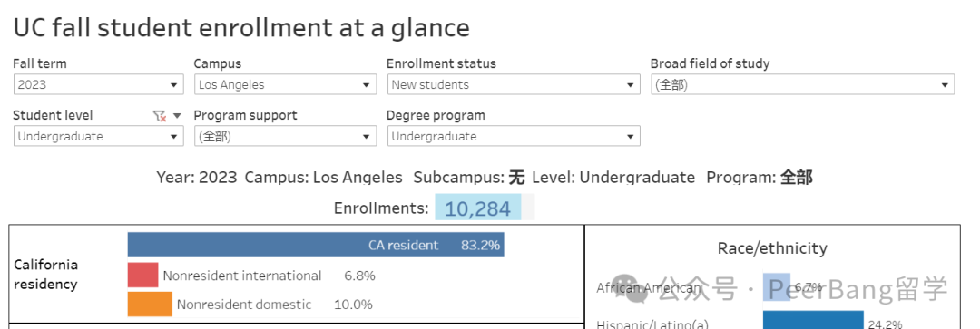Click the UC fall student enrollment title
Viewport: 980px width, 329px height.
pyautogui.click(x=242, y=28)
